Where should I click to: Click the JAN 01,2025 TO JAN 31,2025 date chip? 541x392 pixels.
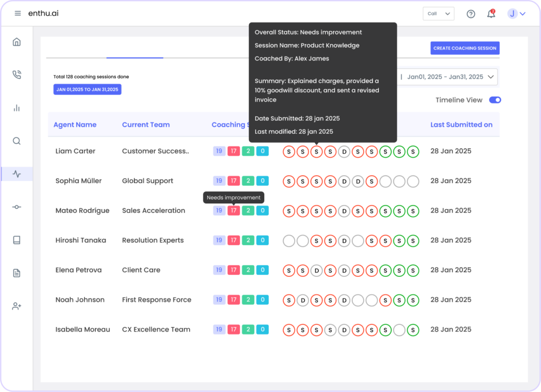pos(87,89)
